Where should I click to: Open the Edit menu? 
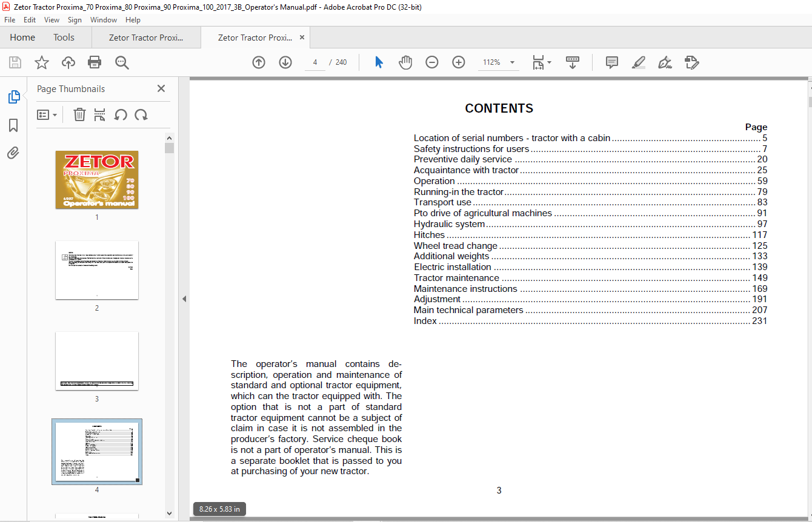point(30,20)
